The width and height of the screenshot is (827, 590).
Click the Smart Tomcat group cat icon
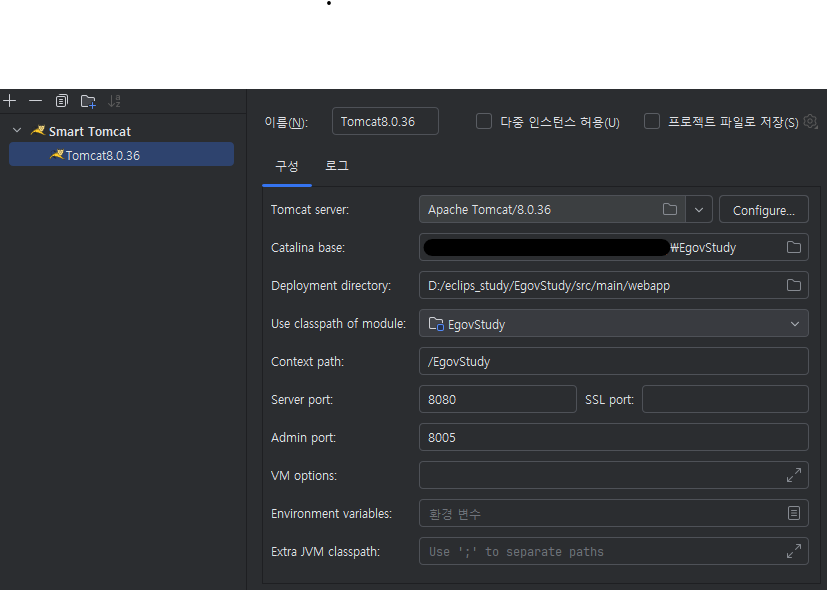pos(38,130)
